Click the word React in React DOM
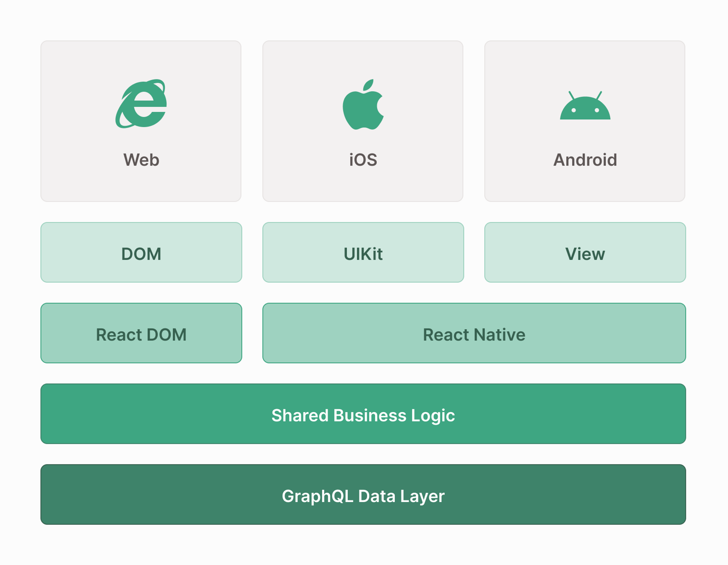The height and width of the screenshot is (565, 728). coord(119,335)
